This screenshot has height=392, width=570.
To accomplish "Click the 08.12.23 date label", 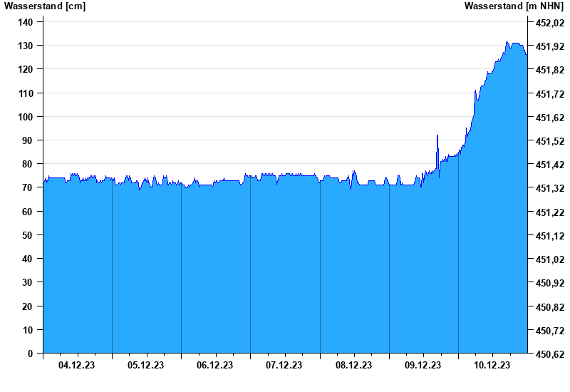I will pos(354,365).
